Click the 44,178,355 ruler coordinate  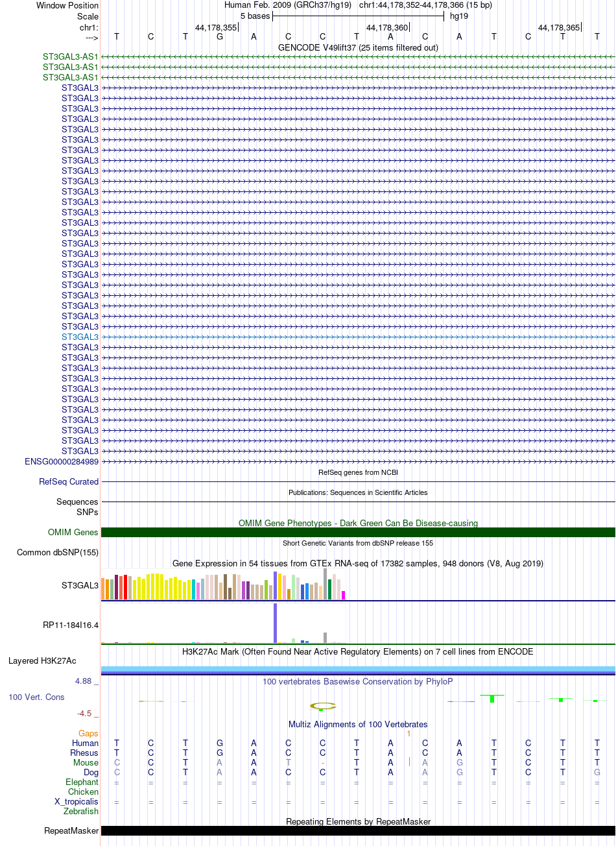tap(216, 27)
